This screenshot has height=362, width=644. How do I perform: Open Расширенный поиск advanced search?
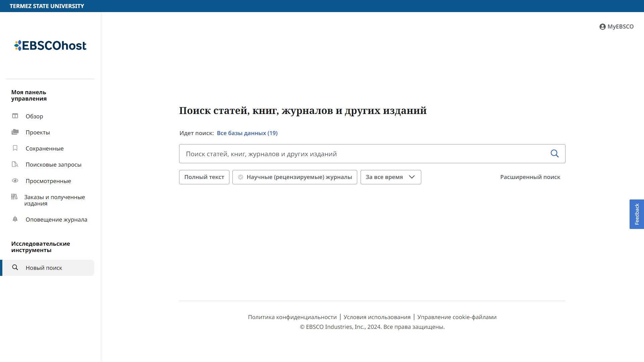click(530, 177)
